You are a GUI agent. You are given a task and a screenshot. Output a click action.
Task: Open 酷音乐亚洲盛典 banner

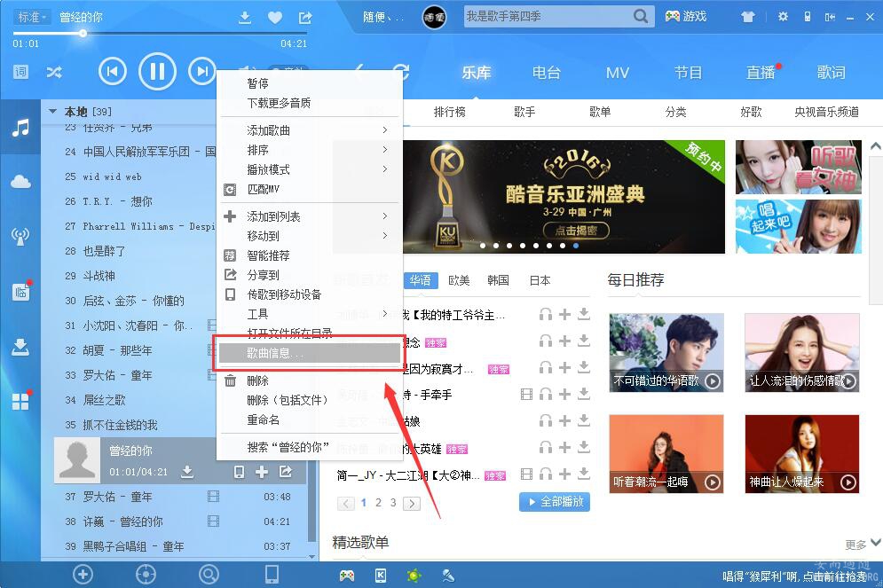tap(564, 196)
